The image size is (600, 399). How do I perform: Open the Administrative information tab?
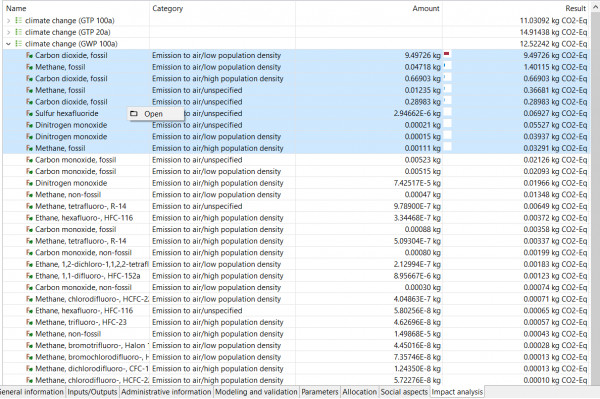[166, 392]
